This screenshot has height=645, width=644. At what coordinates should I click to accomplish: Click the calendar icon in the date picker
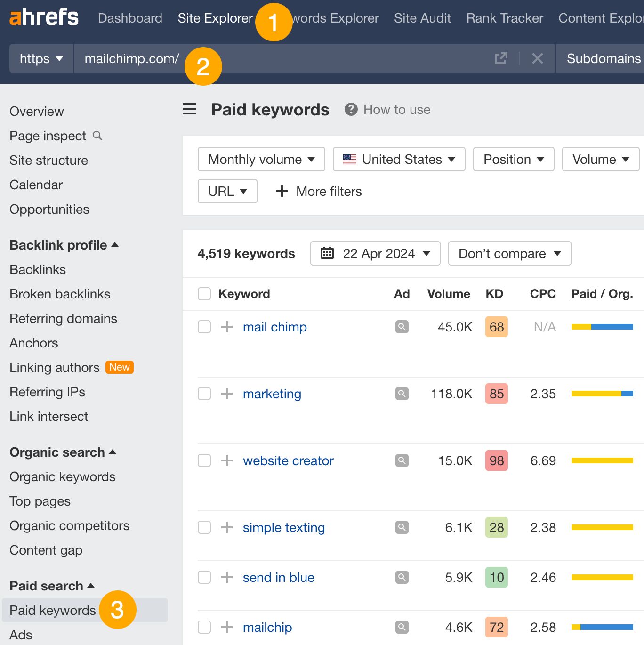pyautogui.click(x=327, y=253)
